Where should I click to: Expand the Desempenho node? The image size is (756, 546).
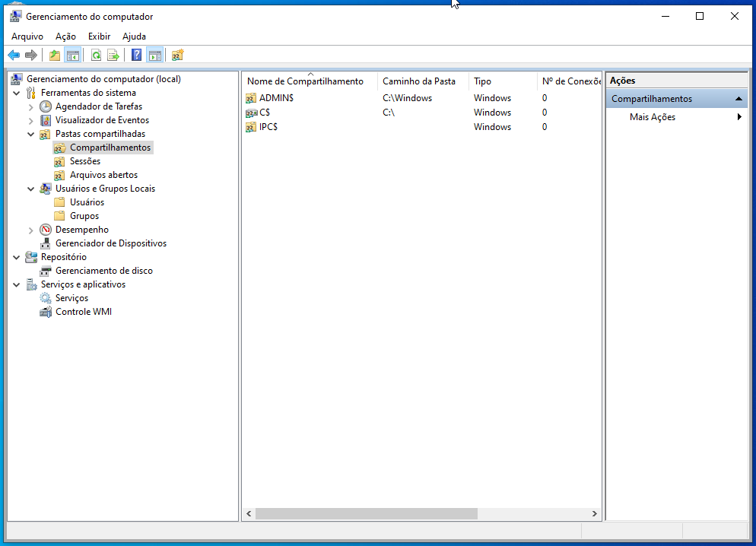pyautogui.click(x=31, y=230)
